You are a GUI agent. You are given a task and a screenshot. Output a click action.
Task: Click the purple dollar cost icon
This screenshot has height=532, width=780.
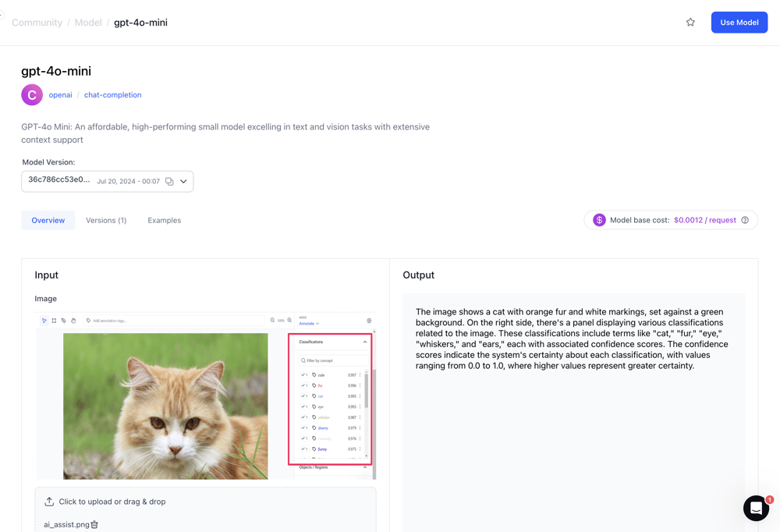[x=599, y=220]
